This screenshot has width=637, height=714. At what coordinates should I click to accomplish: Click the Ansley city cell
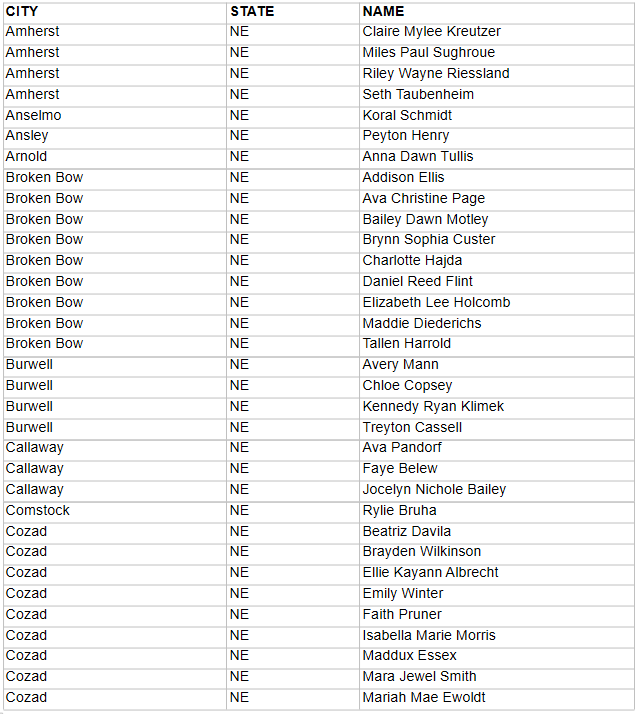point(27,136)
